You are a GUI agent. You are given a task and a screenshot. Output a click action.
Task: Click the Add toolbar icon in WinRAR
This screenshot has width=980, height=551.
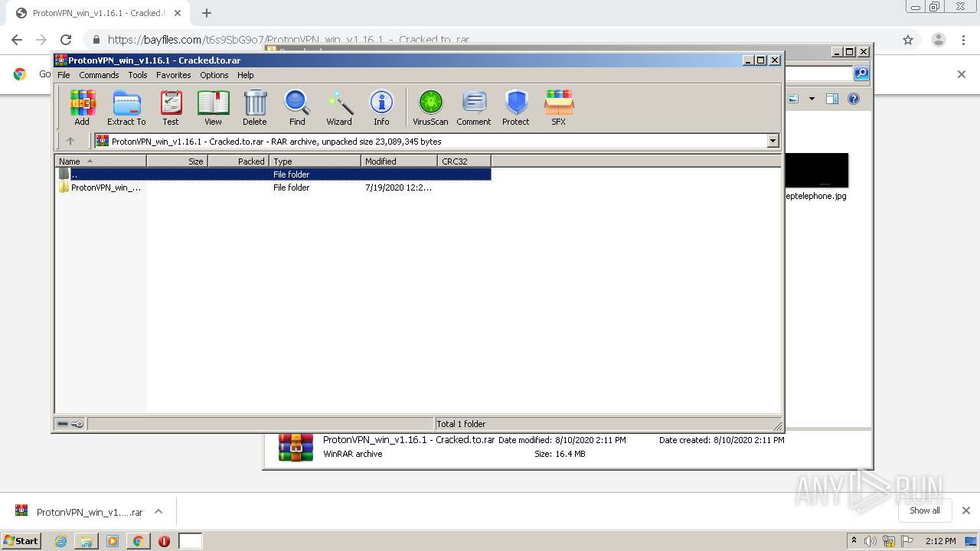pos(82,107)
